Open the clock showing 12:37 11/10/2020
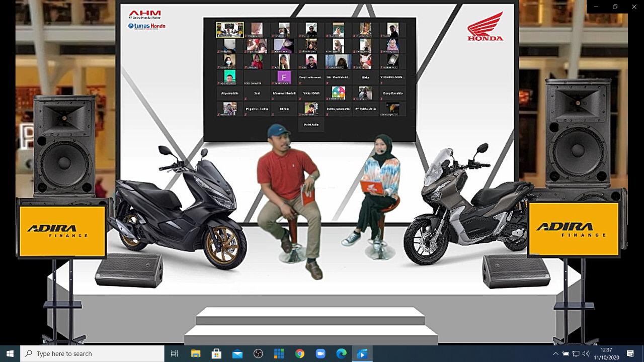The image size is (644, 362). pos(606,353)
